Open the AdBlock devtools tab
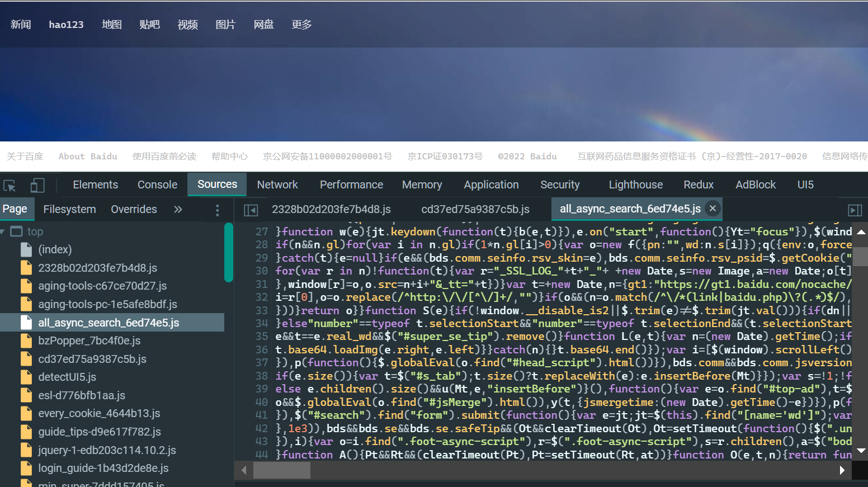This screenshot has height=487, width=868. tap(756, 185)
